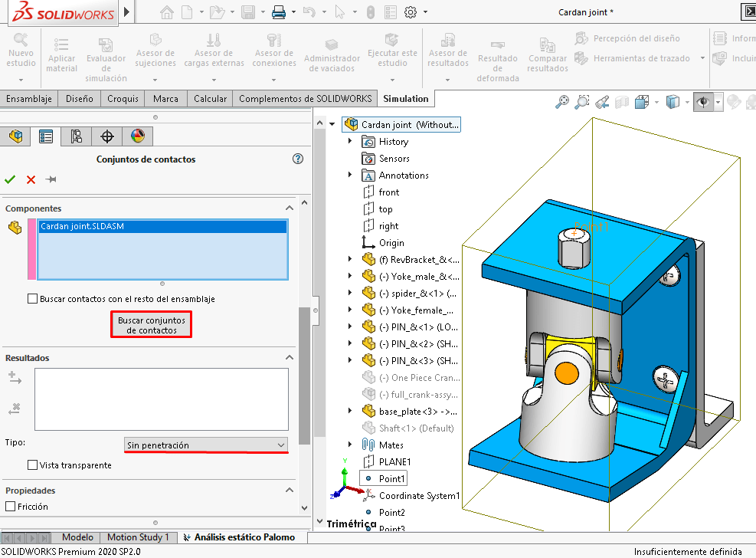Open the ConfigurationManager tab icon

point(76,136)
